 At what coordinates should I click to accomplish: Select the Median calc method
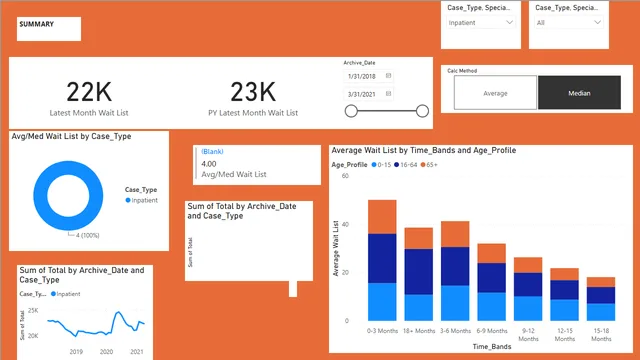[579, 93]
